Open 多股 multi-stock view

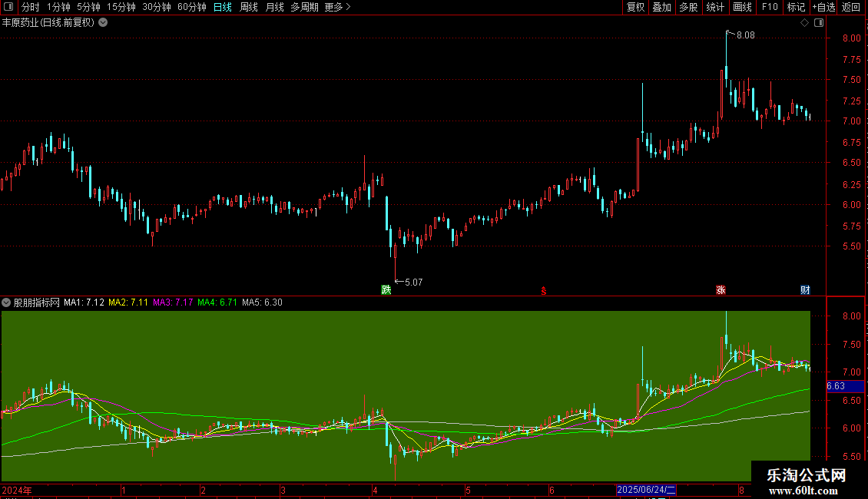tap(688, 7)
